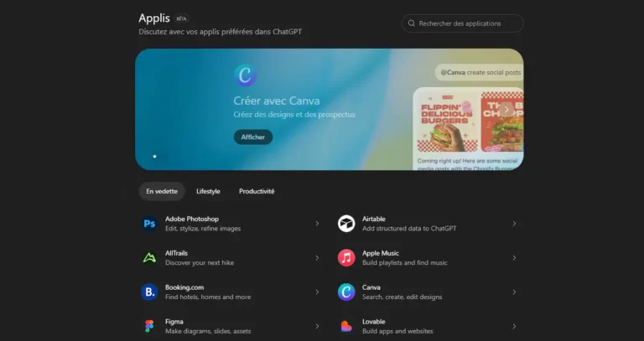Screen dimensions: 644x341
Task: Click the Figma app name
Action: pos(174,322)
